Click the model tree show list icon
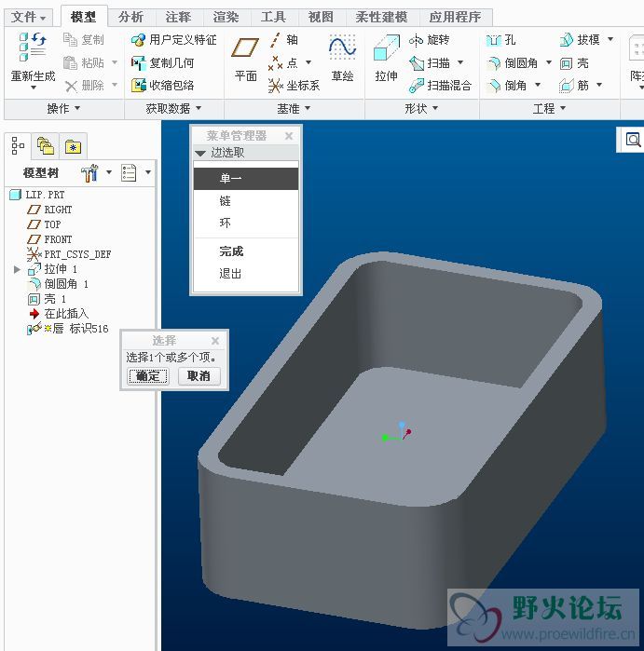Screen dimensions: 644x651 pos(129,172)
